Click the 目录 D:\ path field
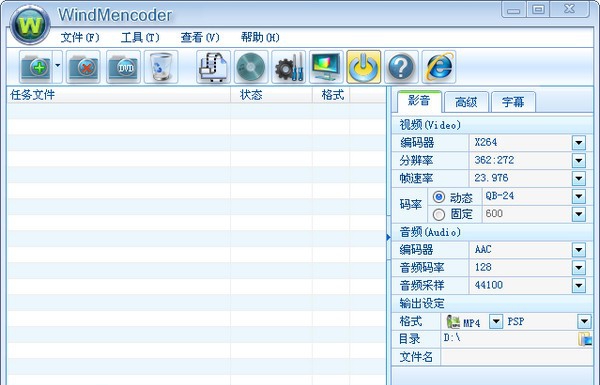 click(509, 339)
